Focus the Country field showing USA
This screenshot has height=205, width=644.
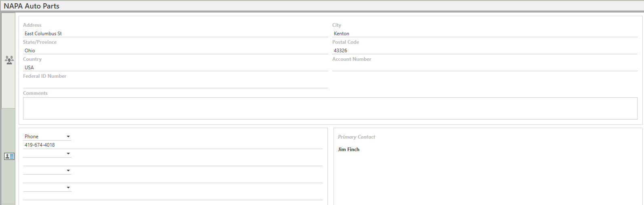click(x=175, y=67)
